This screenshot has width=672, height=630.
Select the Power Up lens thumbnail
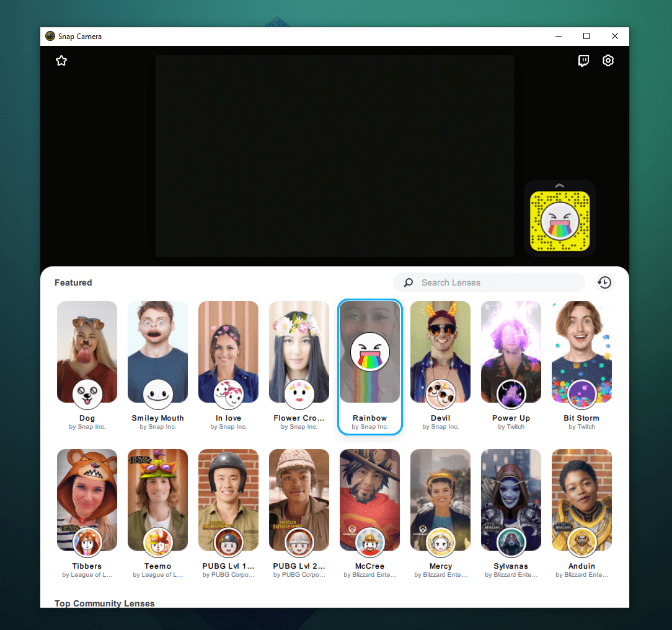click(x=511, y=352)
